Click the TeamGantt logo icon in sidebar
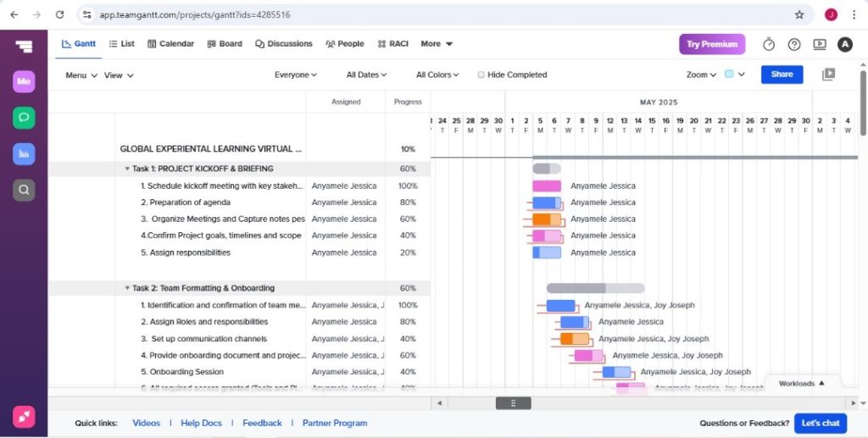Viewport: 868px width, 438px height. pyautogui.click(x=24, y=46)
